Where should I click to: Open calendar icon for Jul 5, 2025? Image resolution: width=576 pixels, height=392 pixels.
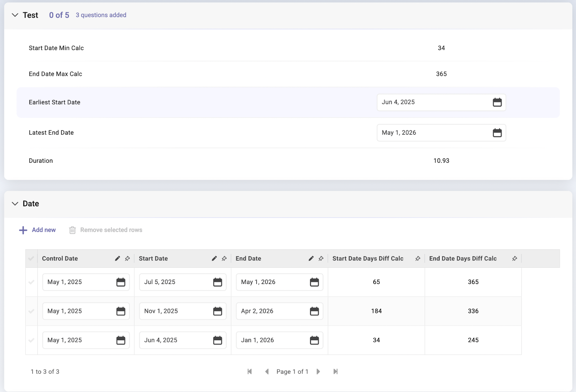[x=217, y=282]
